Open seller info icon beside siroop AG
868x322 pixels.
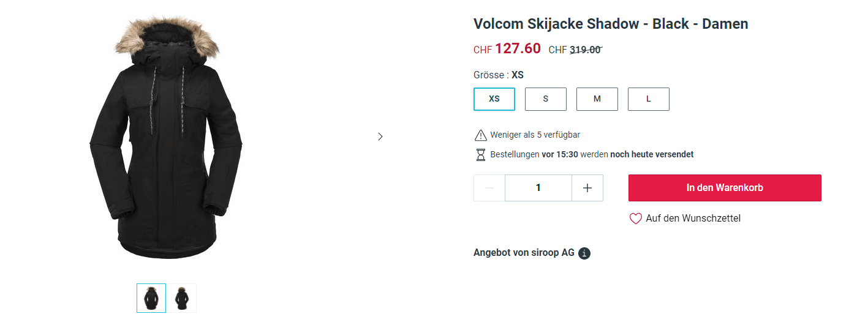tap(584, 253)
